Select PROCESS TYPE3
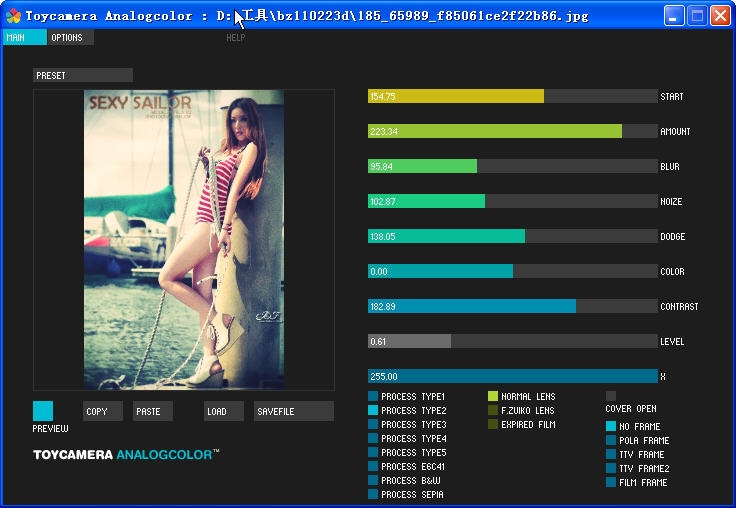 [x=373, y=424]
